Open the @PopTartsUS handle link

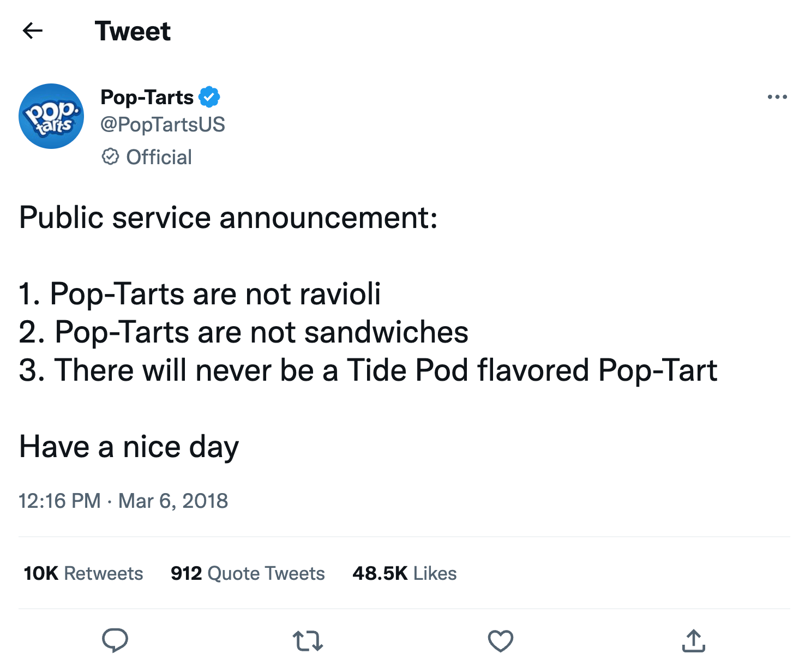point(163,124)
